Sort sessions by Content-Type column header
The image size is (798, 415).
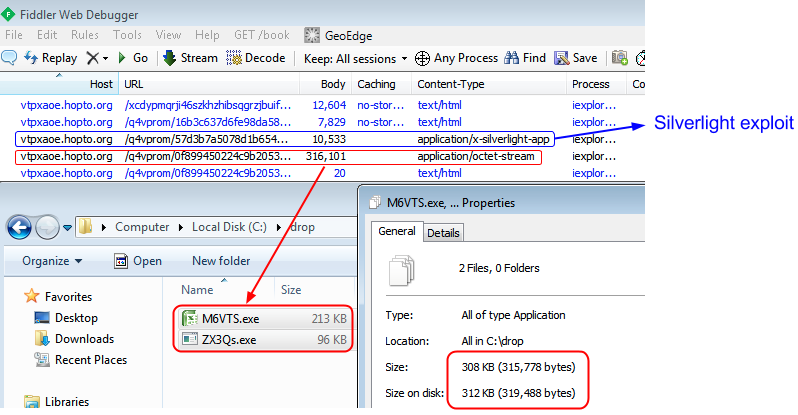click(x=489, y=84)
